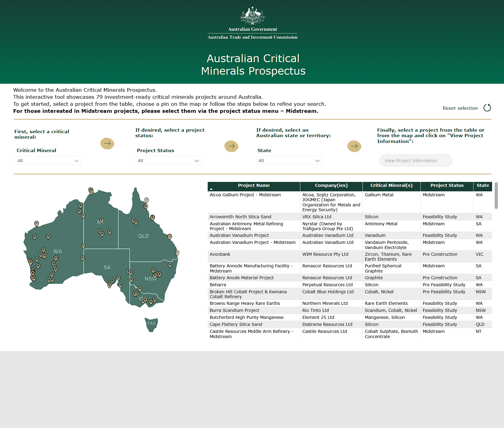Select the easternmost map pin on Australia's coast
Viewport: 504px width, 428px height.
[177, 253]
